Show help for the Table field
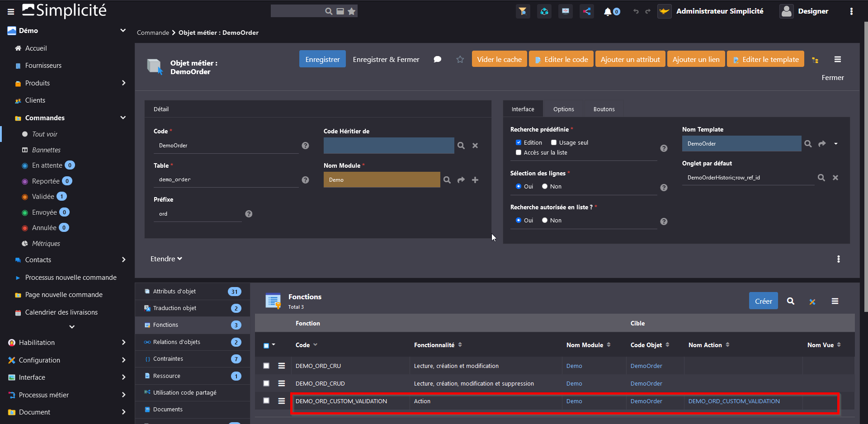 tap(306, 180)
